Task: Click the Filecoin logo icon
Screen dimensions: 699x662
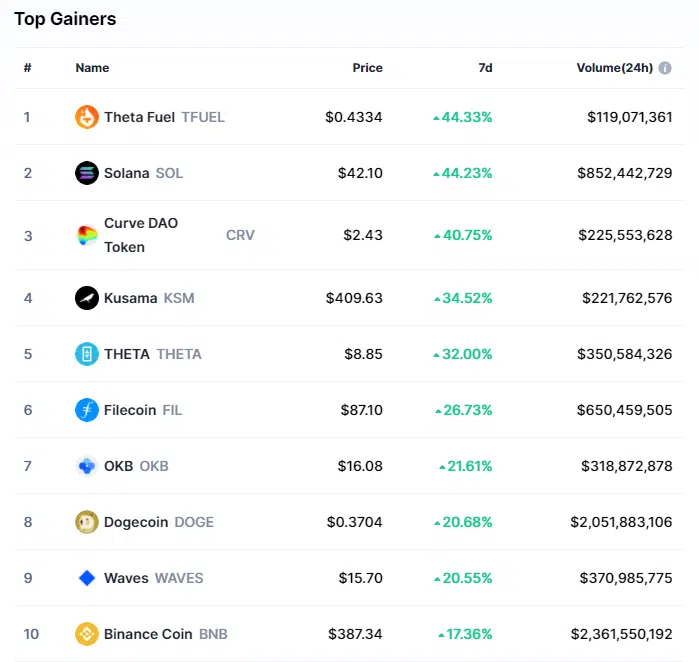Action: (87, 410)
